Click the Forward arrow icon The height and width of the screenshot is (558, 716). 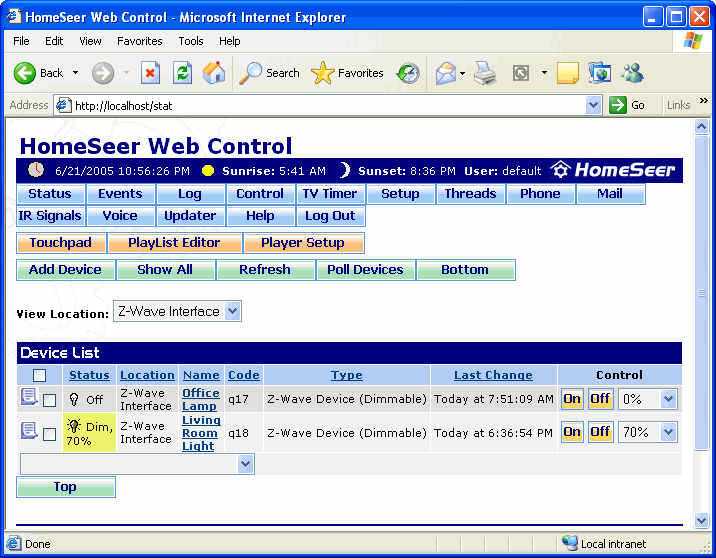click(x=103, y=73)
